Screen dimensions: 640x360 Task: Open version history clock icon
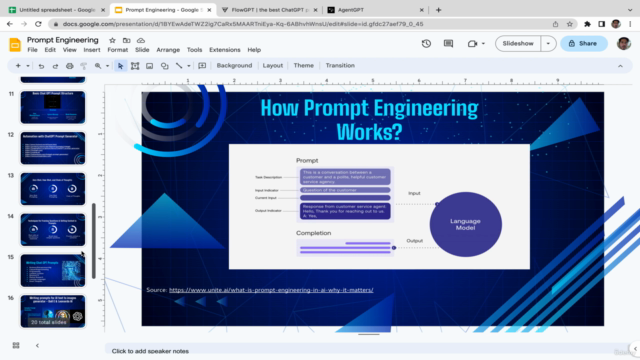coord(426,43)
